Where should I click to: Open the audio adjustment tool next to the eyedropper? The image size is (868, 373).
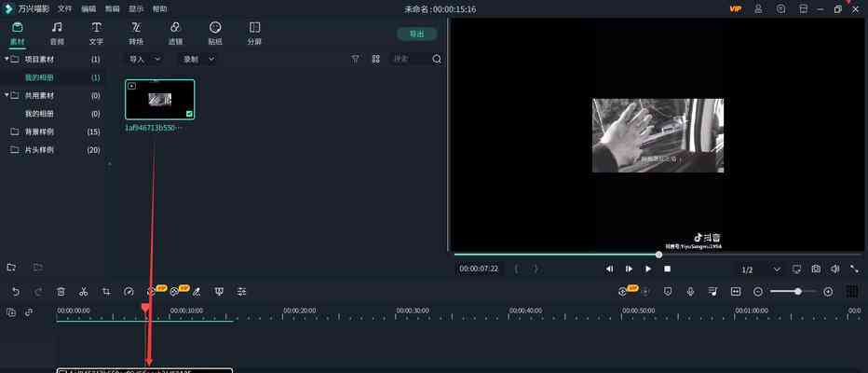219,292
